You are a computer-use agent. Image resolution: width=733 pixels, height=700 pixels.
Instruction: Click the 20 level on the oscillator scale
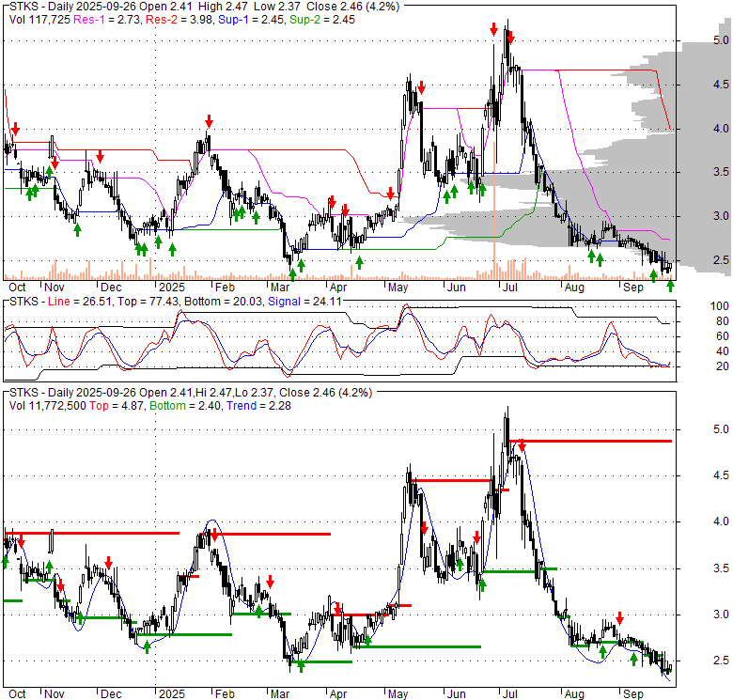point(723,366)
